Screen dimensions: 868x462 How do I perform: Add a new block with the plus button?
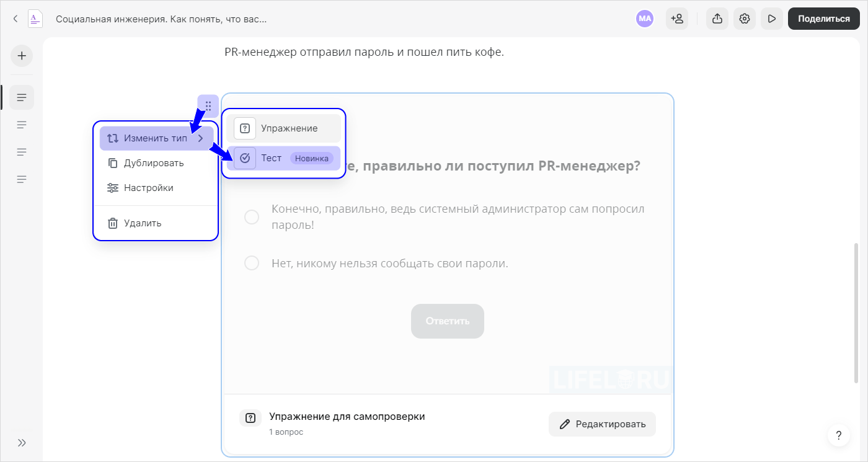click(x=21, y=56)
